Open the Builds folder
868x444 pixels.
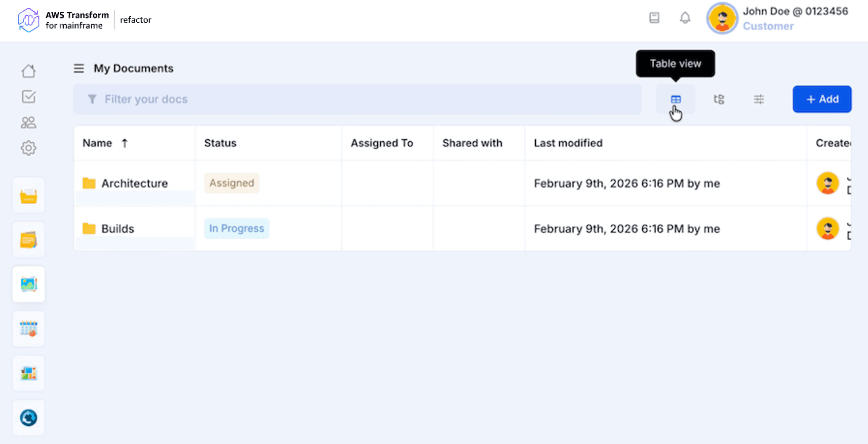(118, 229)
